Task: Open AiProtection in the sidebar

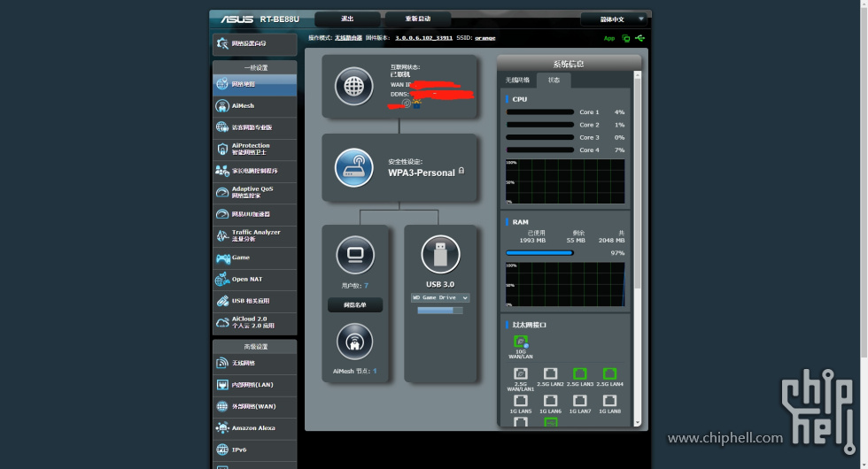Action: [255, 149]
